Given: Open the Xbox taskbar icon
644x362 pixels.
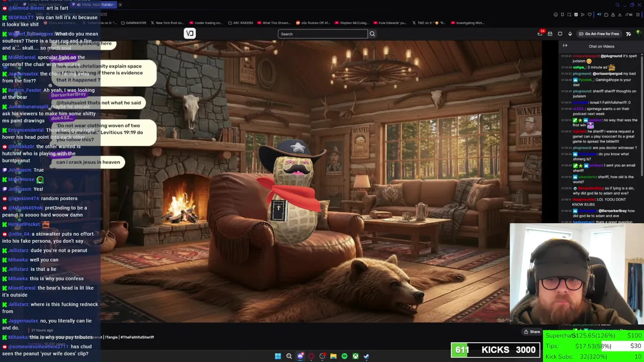Looking at the screenshot, I should (355, 356).
